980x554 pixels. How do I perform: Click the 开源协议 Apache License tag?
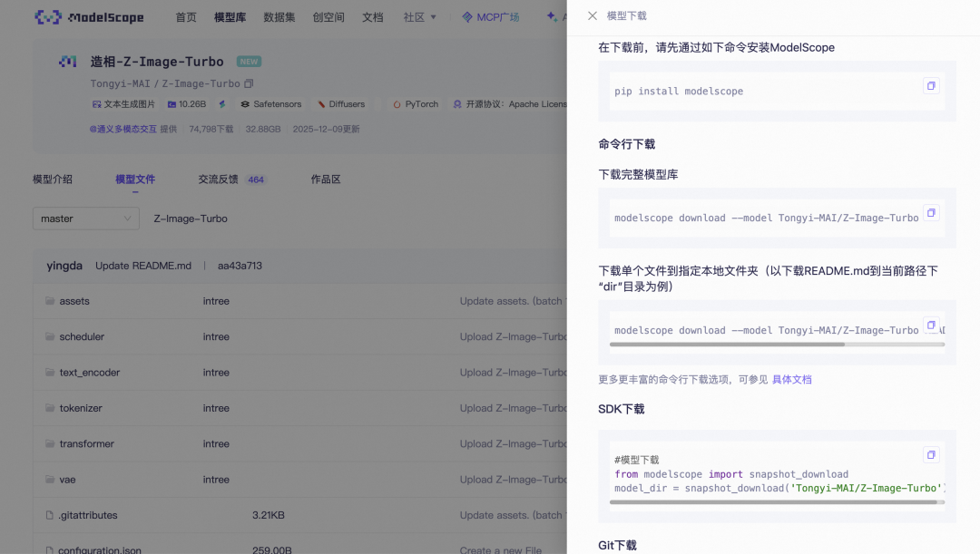coord(510,104)
